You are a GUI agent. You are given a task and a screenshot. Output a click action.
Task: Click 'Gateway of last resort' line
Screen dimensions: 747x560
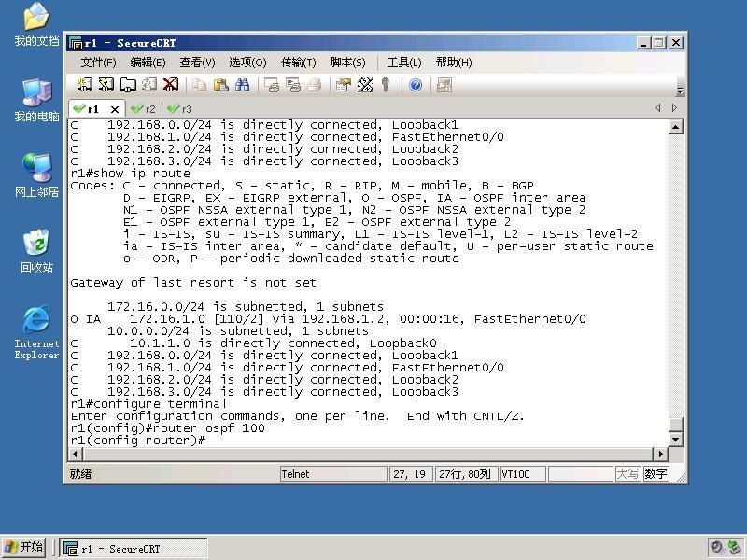click(193, 283)
